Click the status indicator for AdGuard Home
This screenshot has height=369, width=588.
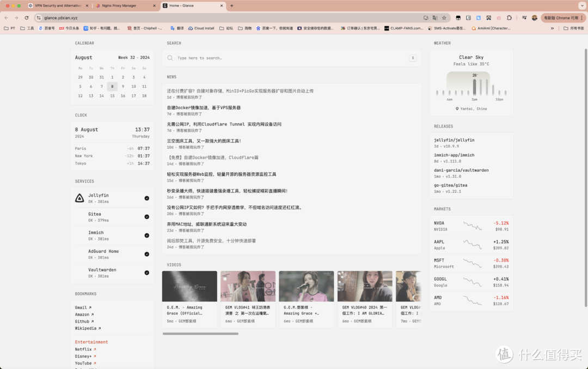(146, 254)
